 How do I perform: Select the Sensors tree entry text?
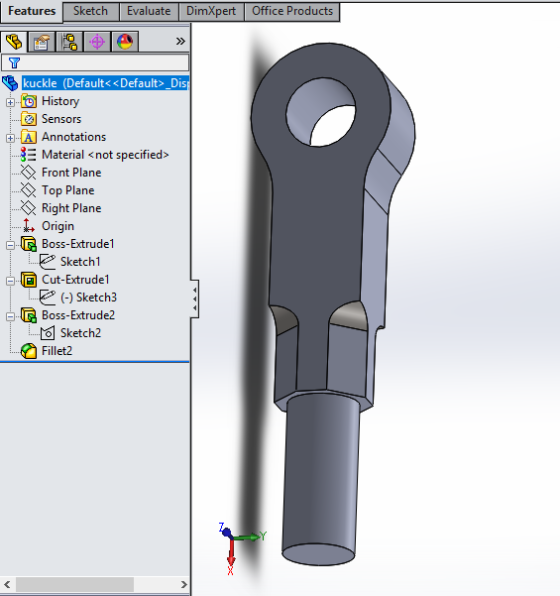click(x=61, y=119)
